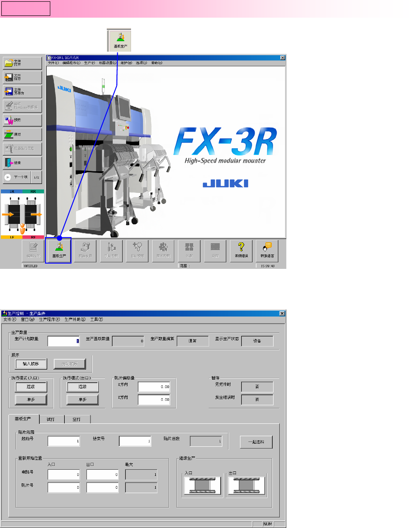The image size is (420, 528).
Task: Open the 文件(F) menu in FX-3R window
Action: pyautogui.click(x=53, y=63)
